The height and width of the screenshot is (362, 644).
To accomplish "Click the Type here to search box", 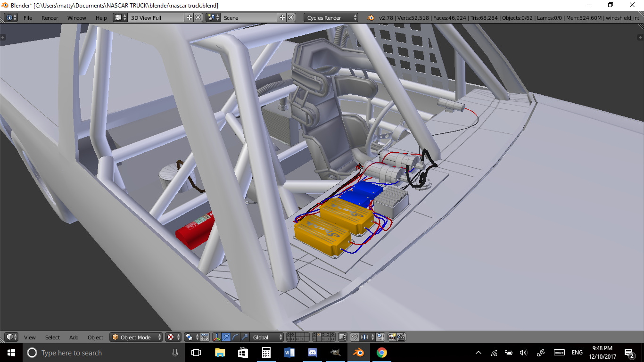I will tap(104, 353).
